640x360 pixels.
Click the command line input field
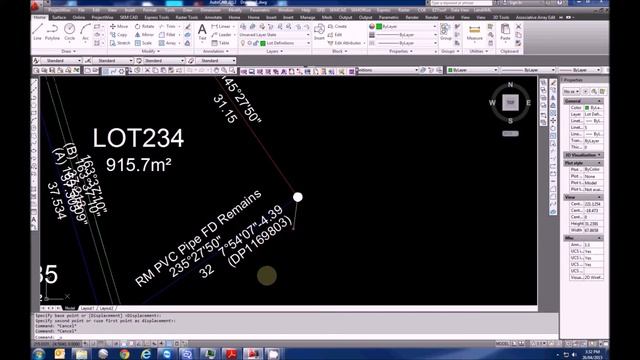point(296,337)
